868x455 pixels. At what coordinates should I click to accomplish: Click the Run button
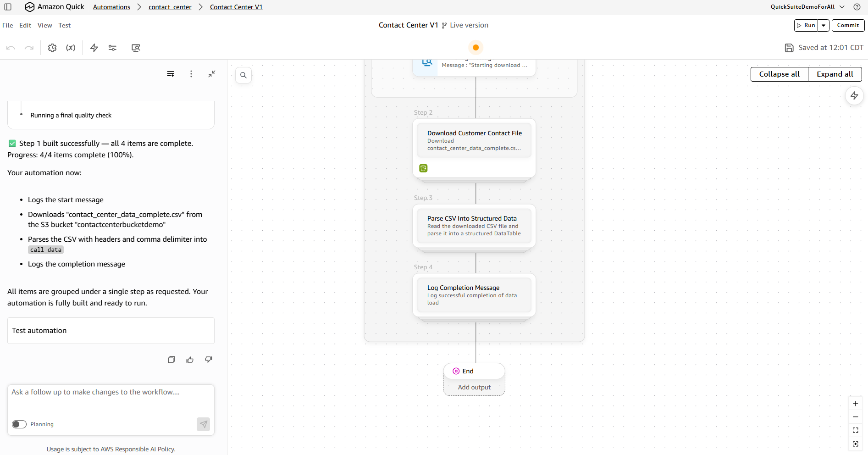click(x=807, y=25)
